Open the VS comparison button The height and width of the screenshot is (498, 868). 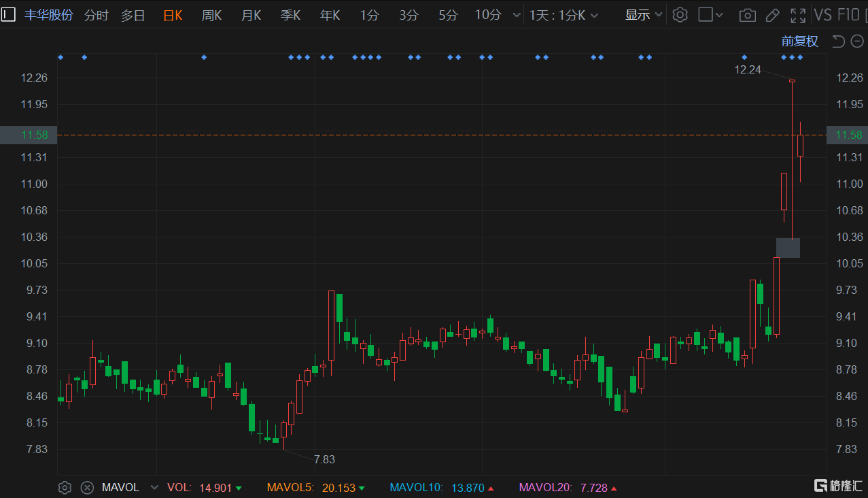(822, 15)
